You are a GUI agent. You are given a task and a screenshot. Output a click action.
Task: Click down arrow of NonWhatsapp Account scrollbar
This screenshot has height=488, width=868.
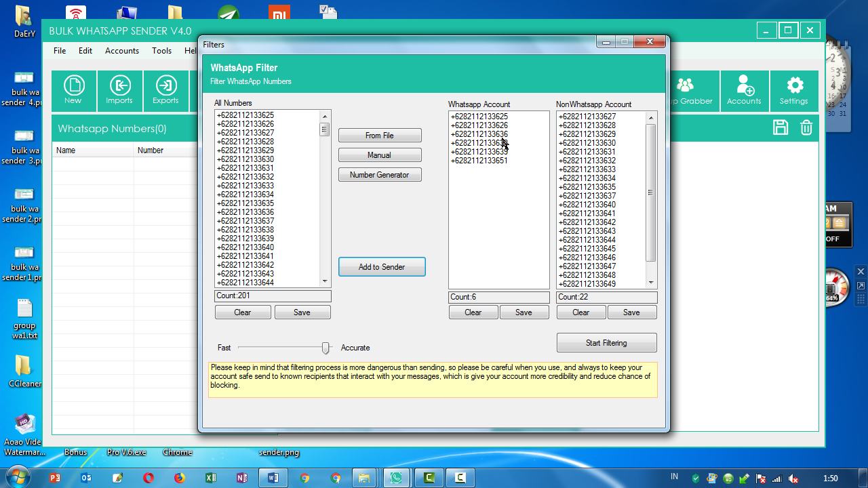pos(651,283)
